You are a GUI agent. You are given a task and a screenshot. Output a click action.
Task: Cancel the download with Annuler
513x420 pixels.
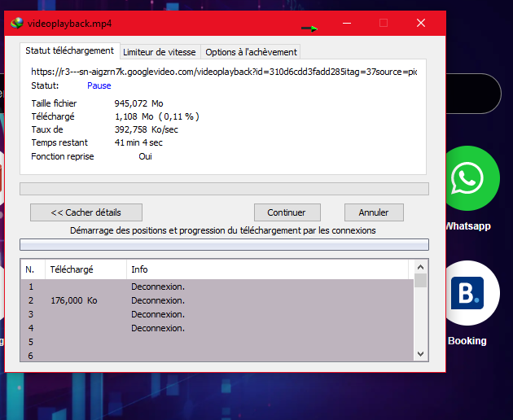point(374,212)
